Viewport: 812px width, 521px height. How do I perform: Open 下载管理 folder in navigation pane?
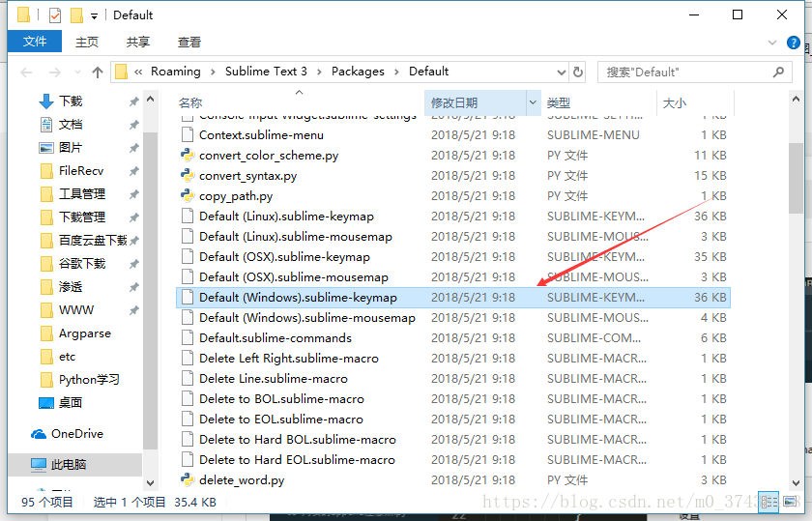(x=82, y=217)
